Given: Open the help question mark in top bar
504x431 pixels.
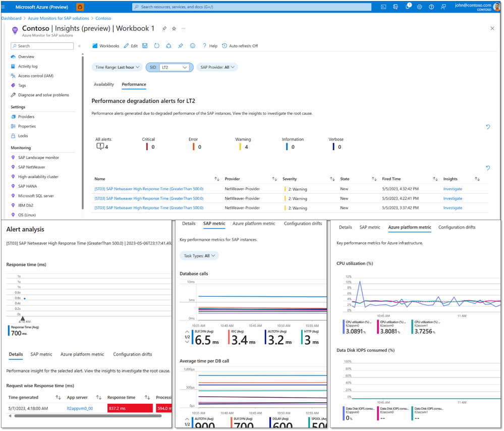Looking at the screenshot, I should (431, 7).
